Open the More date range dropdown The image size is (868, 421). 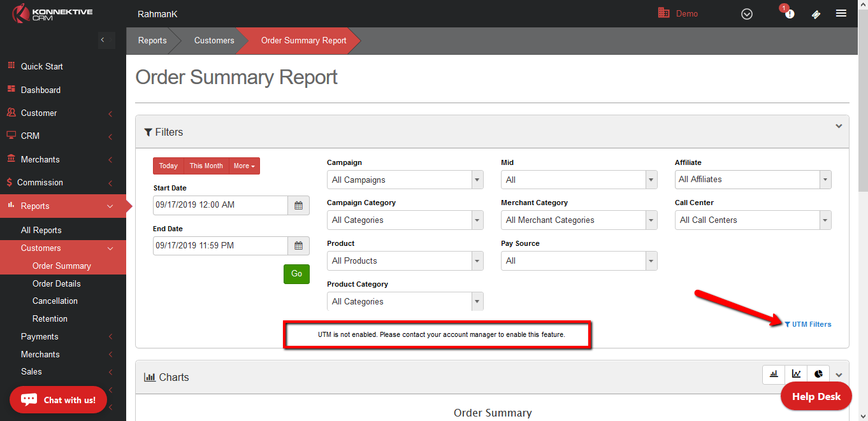coord(244,166)
